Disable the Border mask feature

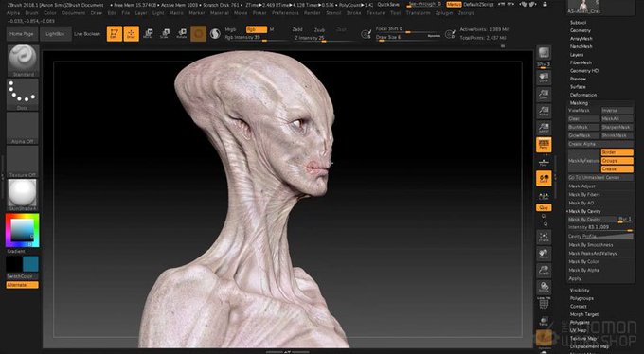(x=617, y=152)
